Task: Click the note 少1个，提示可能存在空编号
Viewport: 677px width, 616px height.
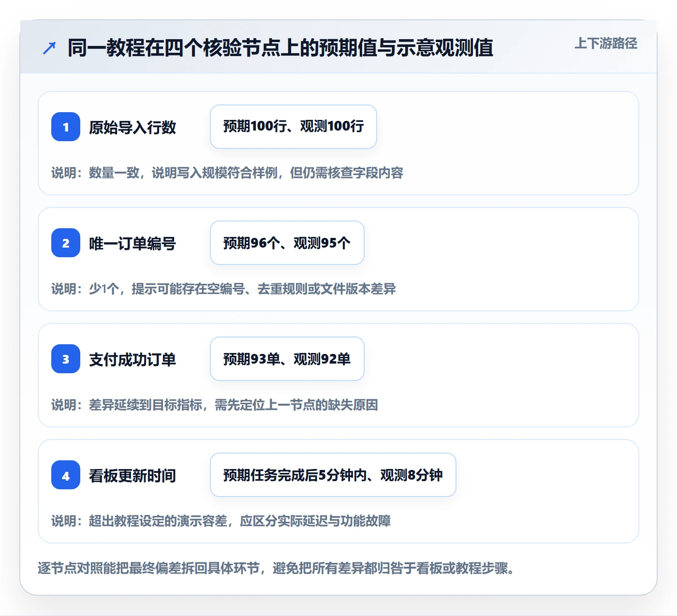Action: coord(167,289)
